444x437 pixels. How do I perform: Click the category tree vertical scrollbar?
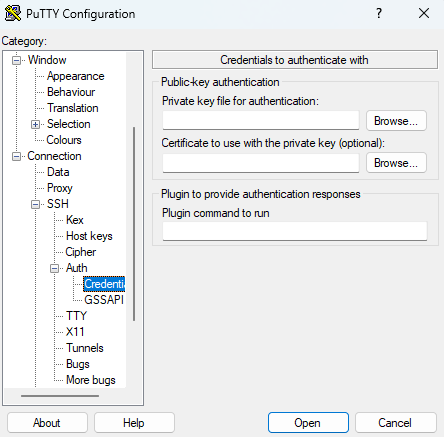[134, 224]
